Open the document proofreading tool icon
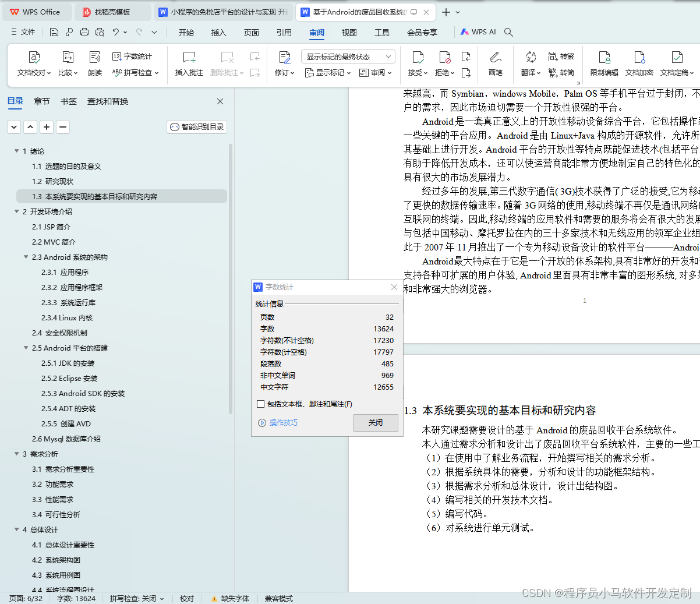Image resolution: width=700 pixels, height=604 pixels. [34, 57]
